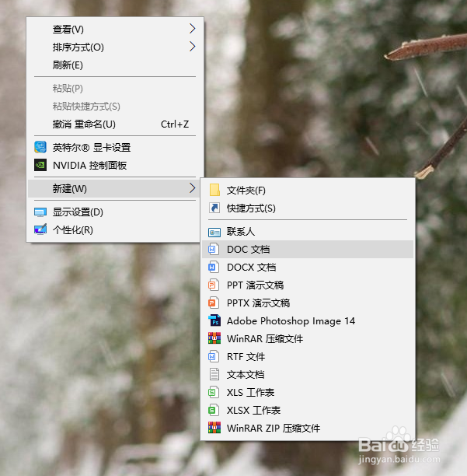Create a new DOCX 文档
Screen dimensions: 467x476
[308, 267]
